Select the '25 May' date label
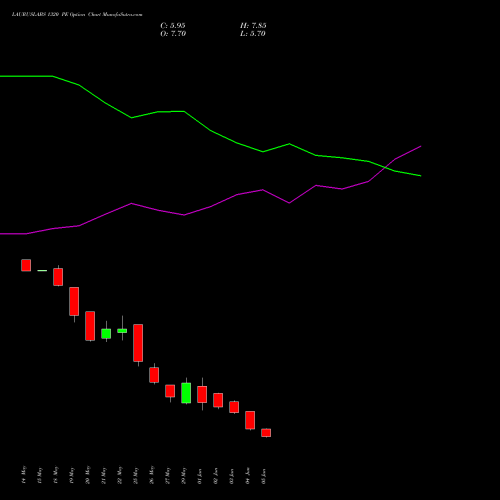Screen dimensions: 500x500 136,475
